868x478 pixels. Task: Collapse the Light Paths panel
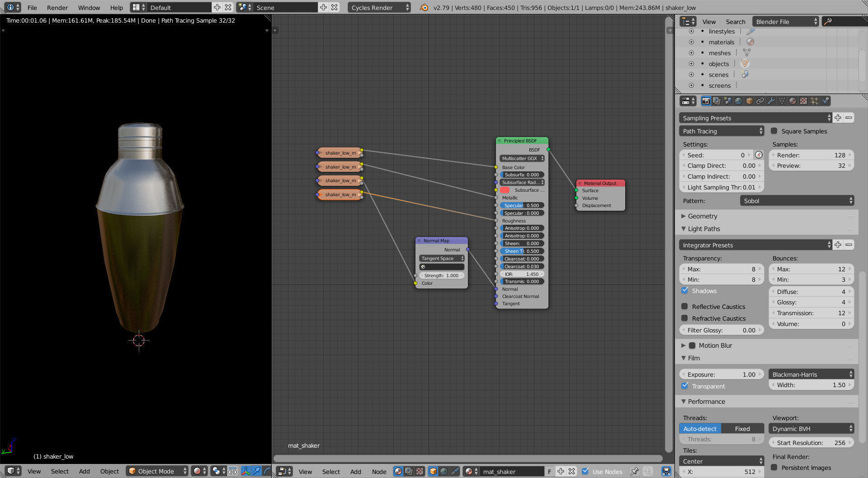[x=684, y=229]
